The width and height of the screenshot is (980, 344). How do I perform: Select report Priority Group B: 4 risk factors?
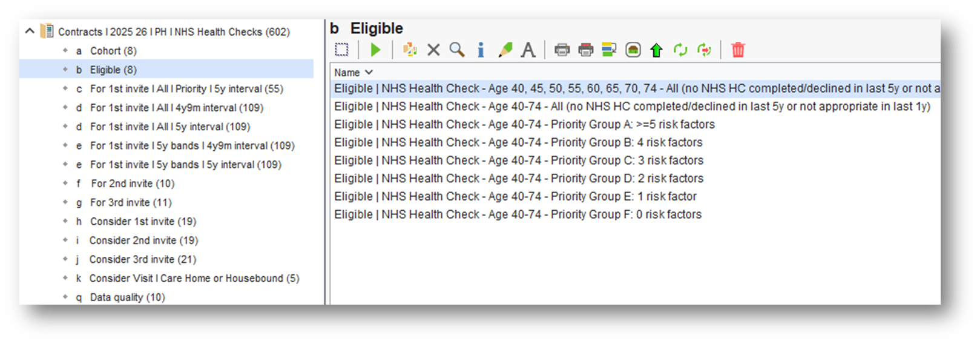click(518, 142)
